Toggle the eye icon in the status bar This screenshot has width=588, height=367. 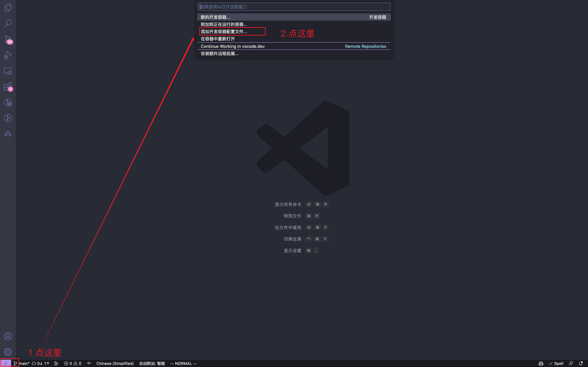coord(89,363)
